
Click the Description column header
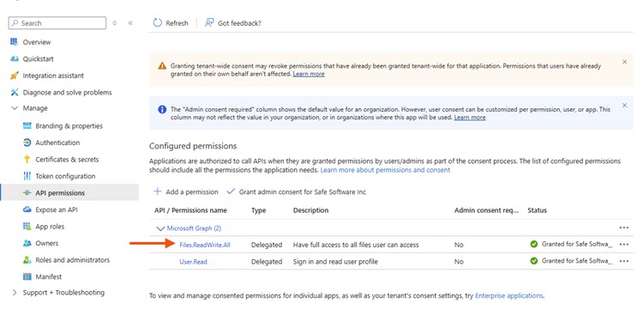point(310,210)
